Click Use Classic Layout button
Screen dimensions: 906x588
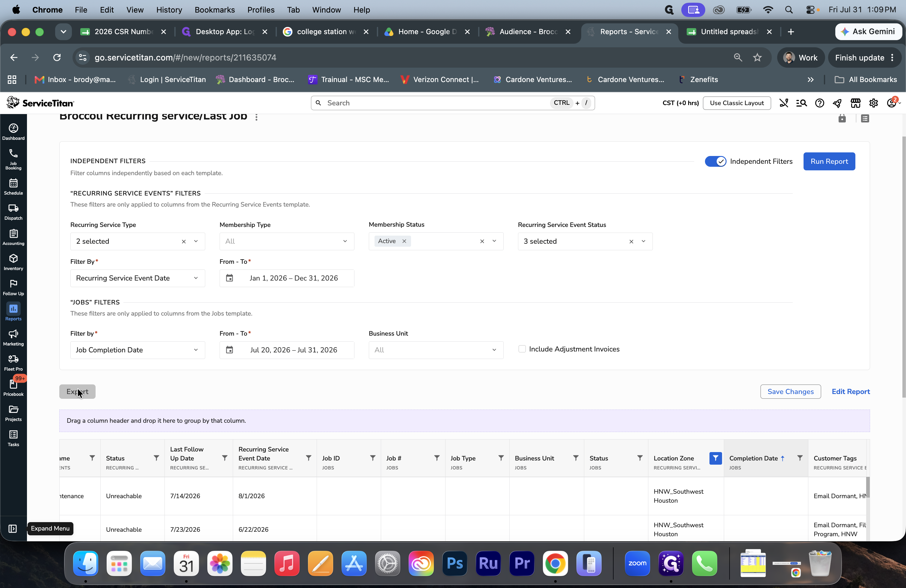737,103
